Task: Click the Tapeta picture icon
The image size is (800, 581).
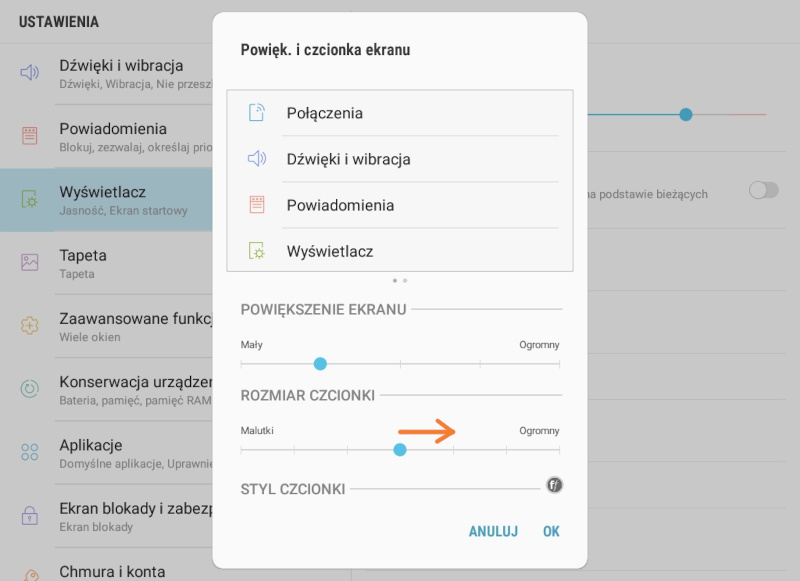Action: 30,263
